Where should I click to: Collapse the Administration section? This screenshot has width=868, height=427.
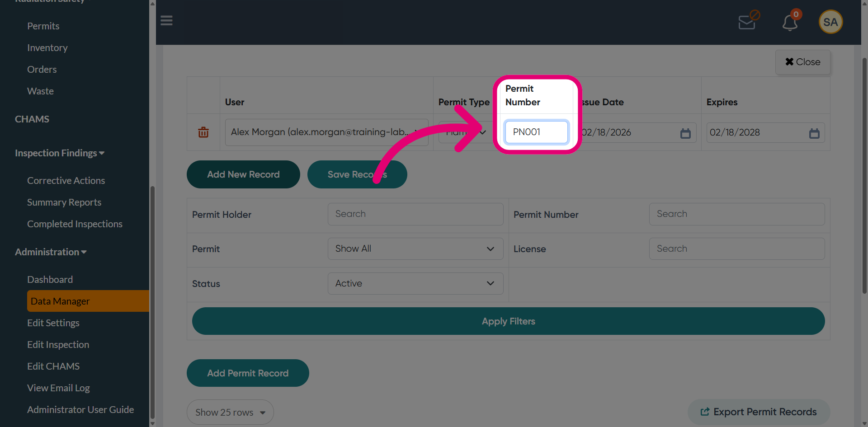tap(51, 252)
